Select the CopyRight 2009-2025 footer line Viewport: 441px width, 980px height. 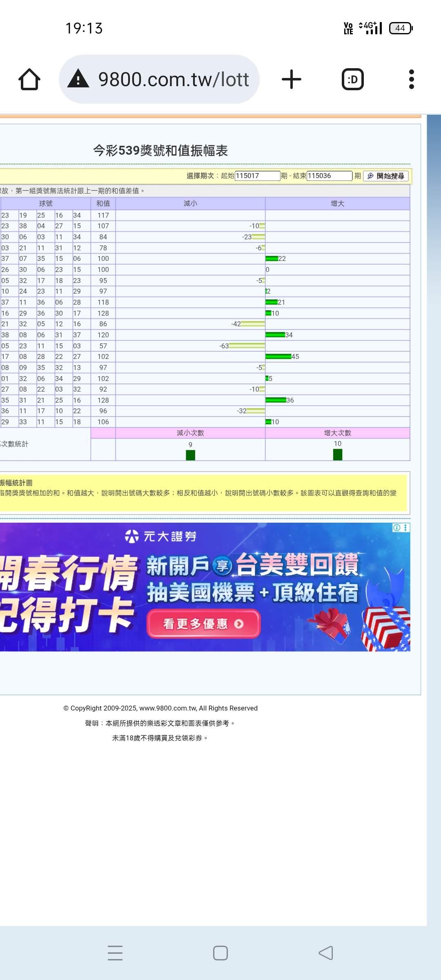(x=160, y=708)
